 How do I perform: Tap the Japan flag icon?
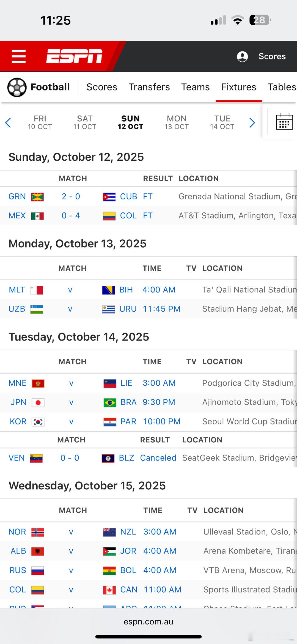[38, 402]
